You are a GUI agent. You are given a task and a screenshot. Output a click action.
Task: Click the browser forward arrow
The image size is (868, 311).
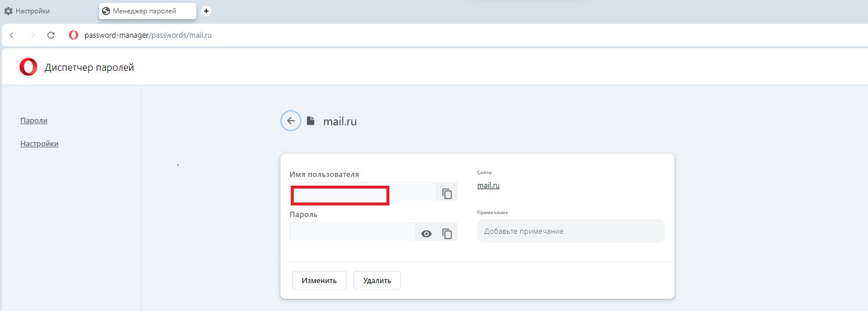32,35
